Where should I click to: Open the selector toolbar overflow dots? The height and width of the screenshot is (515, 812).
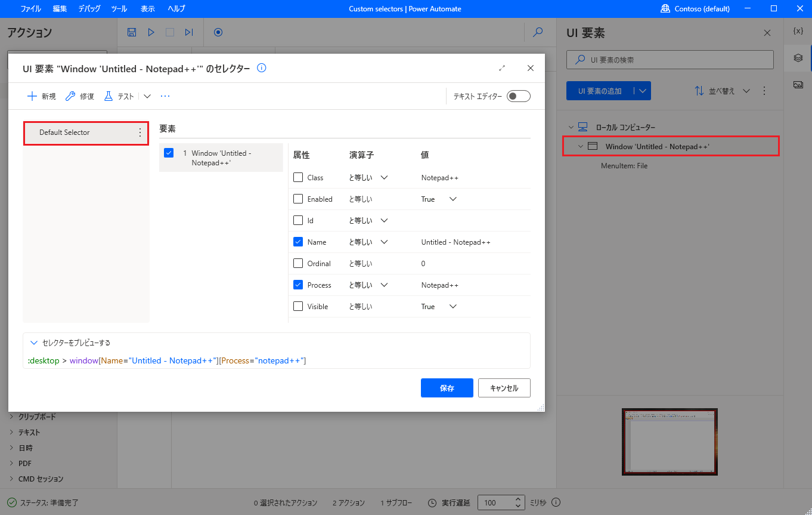click(166, 96)
